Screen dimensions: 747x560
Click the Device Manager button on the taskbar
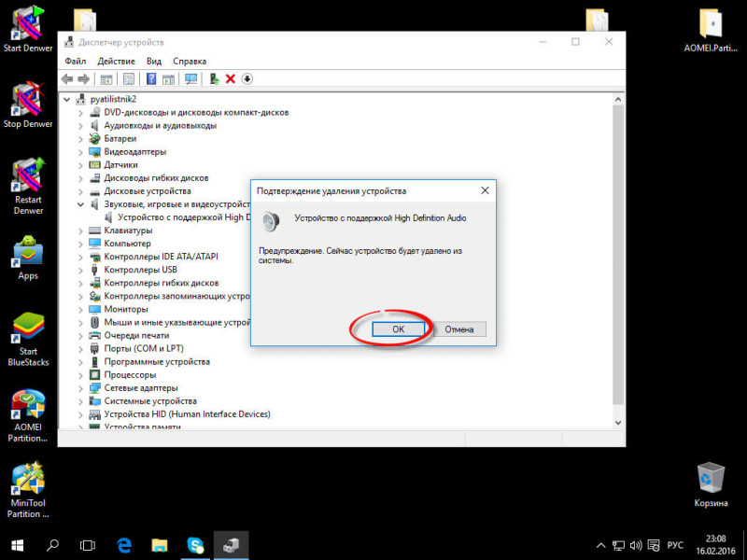231,546
